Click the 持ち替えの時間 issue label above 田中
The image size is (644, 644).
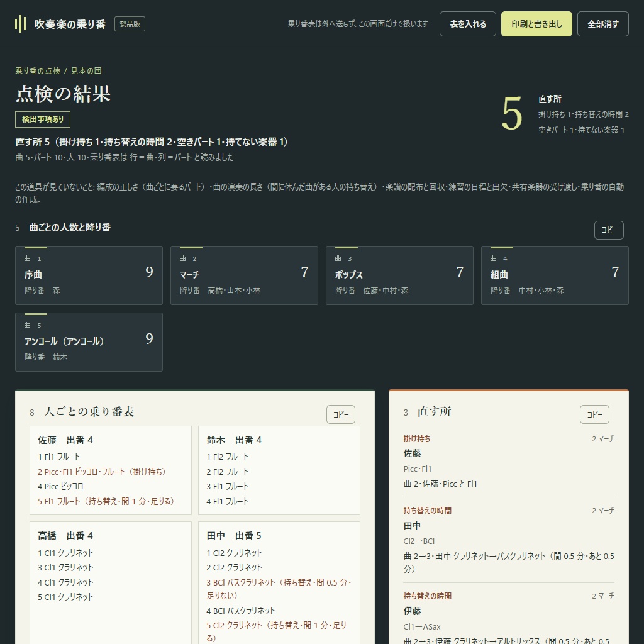tap(427, 511)
